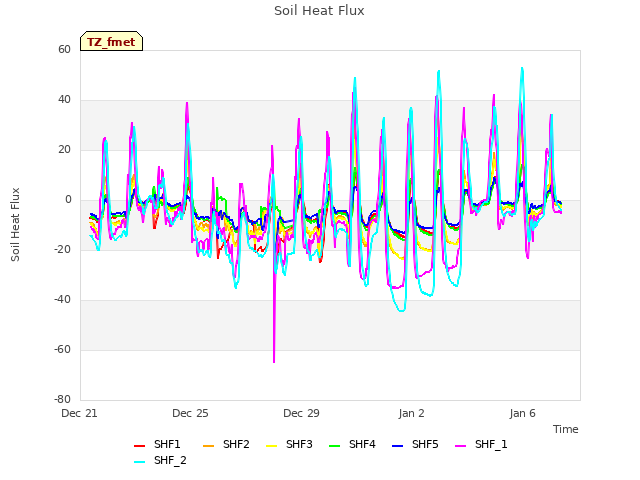Screen dimensions: 640x480
Task: Click the magenta SHF_1 legend swatch
Action: coord(460,446)
